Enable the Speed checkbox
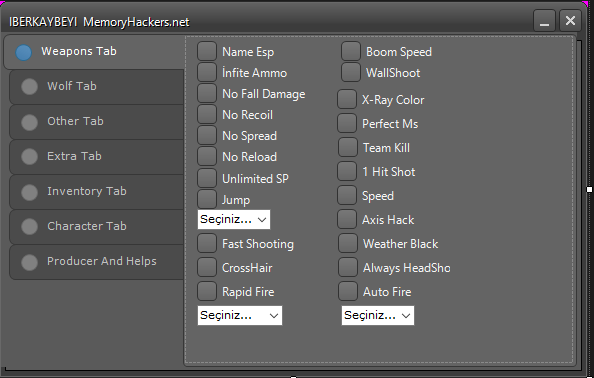The height and width of the screenshot is (378, 594). [347, 195]
